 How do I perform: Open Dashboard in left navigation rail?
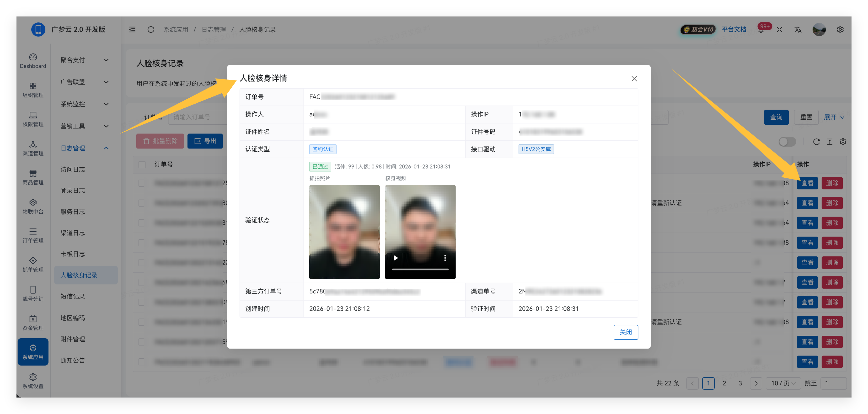[x=33, y=61]
